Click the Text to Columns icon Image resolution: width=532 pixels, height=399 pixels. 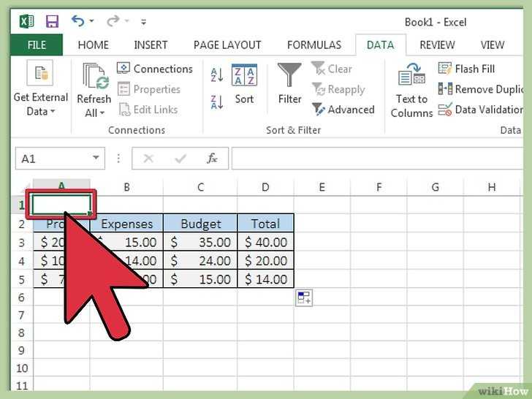[411, 75]
